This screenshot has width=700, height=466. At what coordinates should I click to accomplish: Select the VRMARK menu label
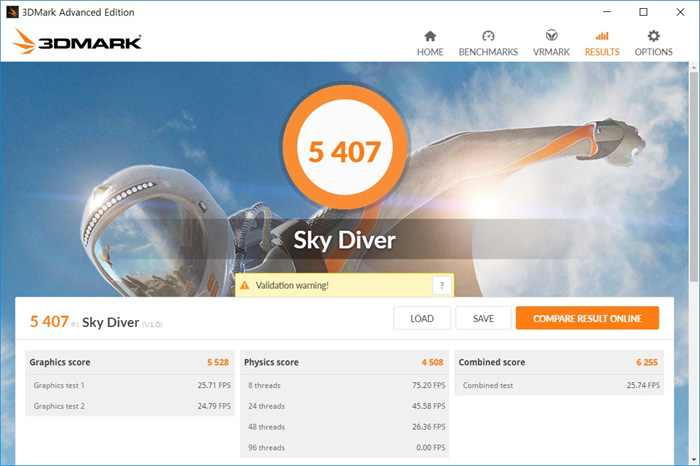click(x=551, y=52)
